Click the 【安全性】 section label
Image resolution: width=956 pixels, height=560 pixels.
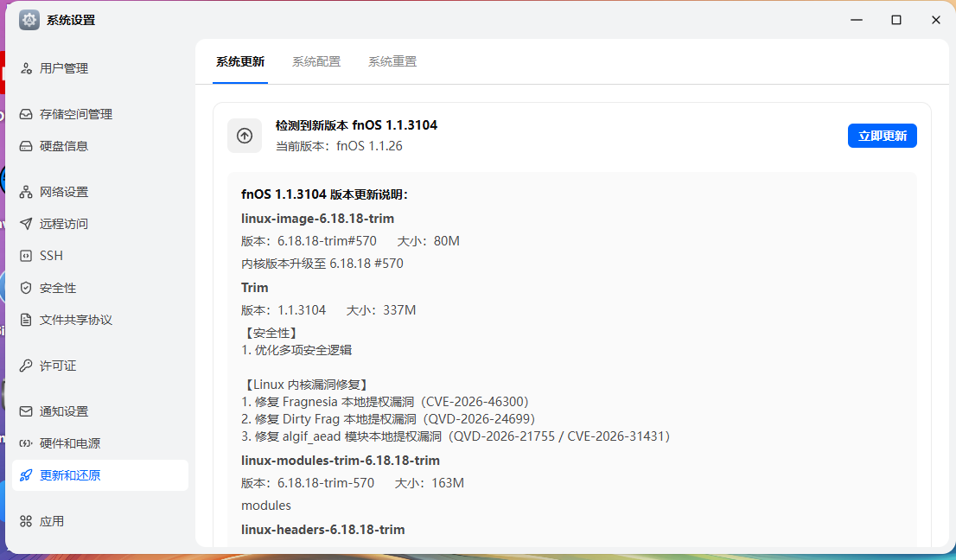pyautogui.click(x=271, y=334)
